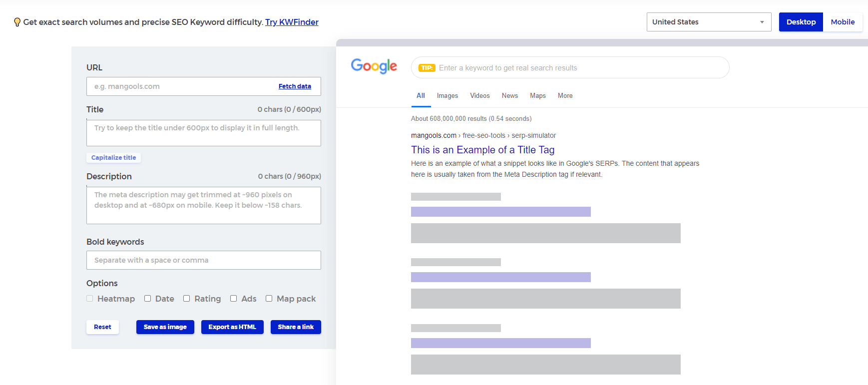Open the Videos results tab

(x=480, y=96)
